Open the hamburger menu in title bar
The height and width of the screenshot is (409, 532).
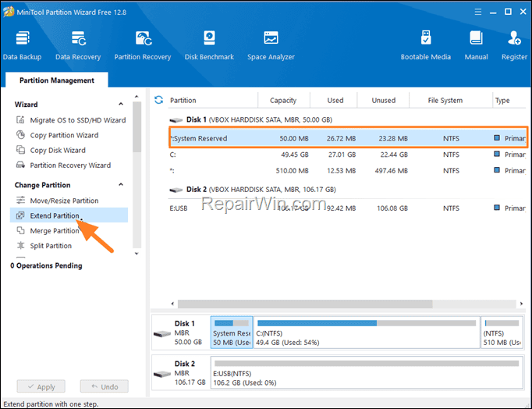[x=477, y=12]
